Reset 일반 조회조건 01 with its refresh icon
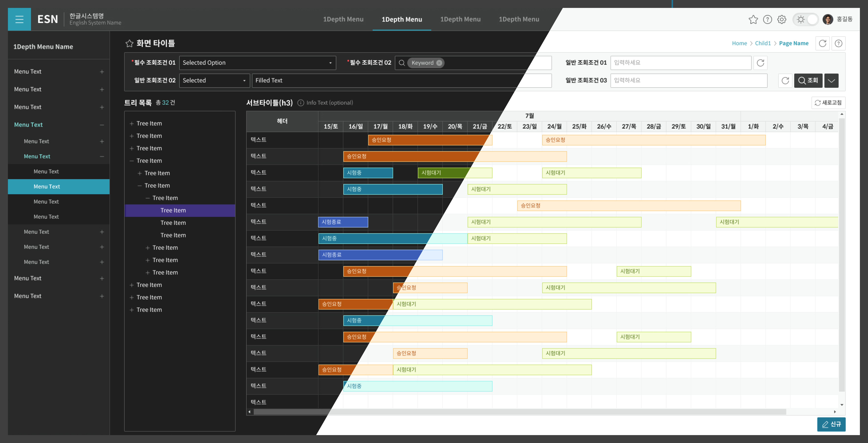This screenshot has width=868, height=443. click(x=761, y=63)
